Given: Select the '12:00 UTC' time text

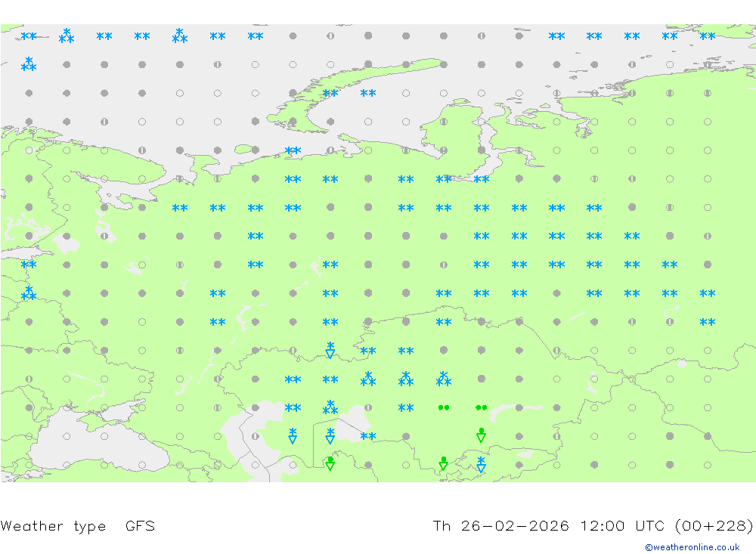Looking at the screenshot, I should click(622, 525).
